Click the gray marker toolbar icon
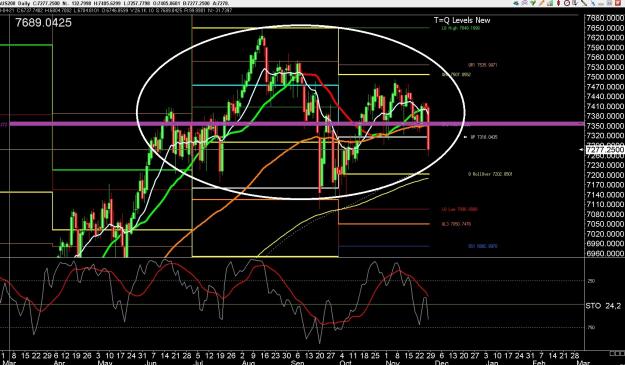Image resolution: width=625 pixels, height=365 pixels. pyautogui.click(x=575, y=3)
